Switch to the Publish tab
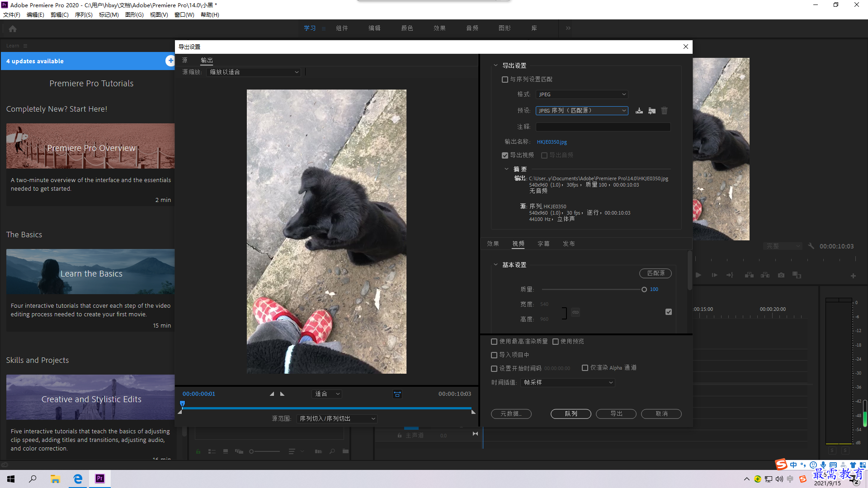The width and height of the screenshot is (868, 488). click(569, 244)
